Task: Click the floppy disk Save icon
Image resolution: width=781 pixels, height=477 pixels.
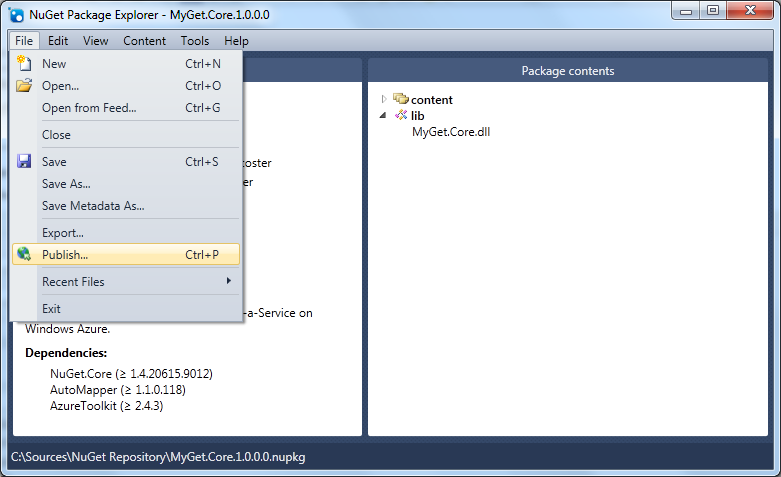Action: (x=24, y=161)
